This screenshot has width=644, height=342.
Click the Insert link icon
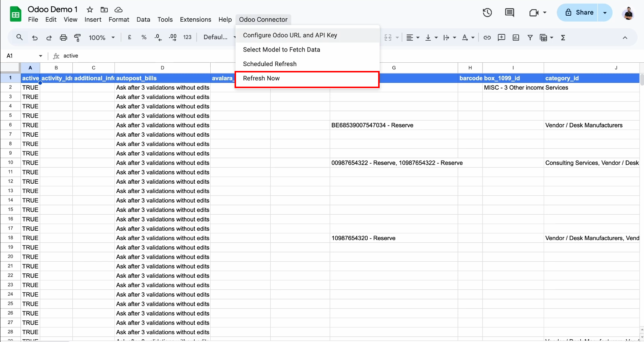coord(487,38)
